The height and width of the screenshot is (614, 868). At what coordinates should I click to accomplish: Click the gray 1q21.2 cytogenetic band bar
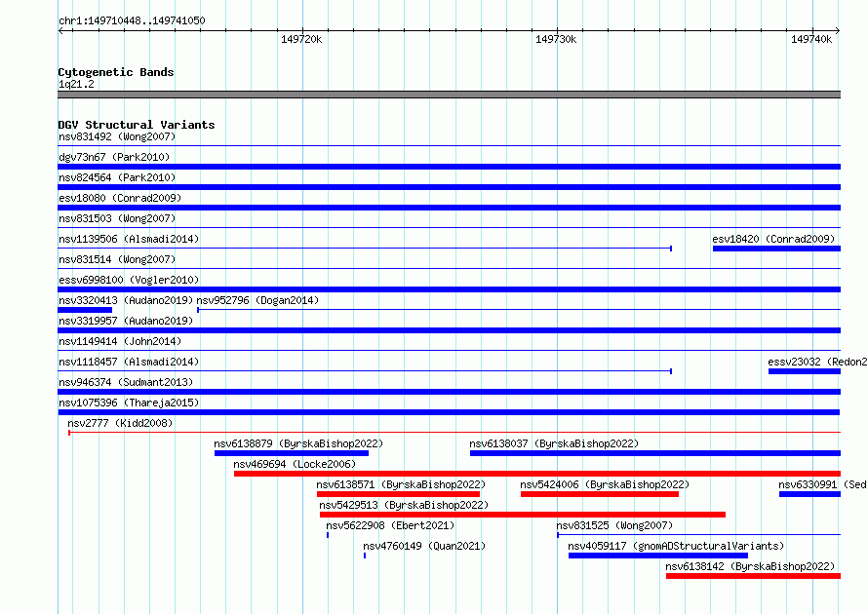coord(449,95)
